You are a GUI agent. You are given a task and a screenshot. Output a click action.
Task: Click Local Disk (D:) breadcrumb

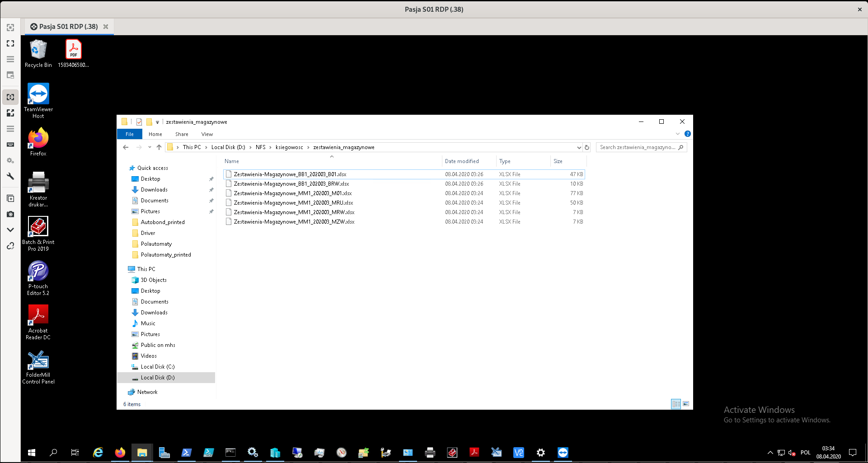(x=228, y=147)
